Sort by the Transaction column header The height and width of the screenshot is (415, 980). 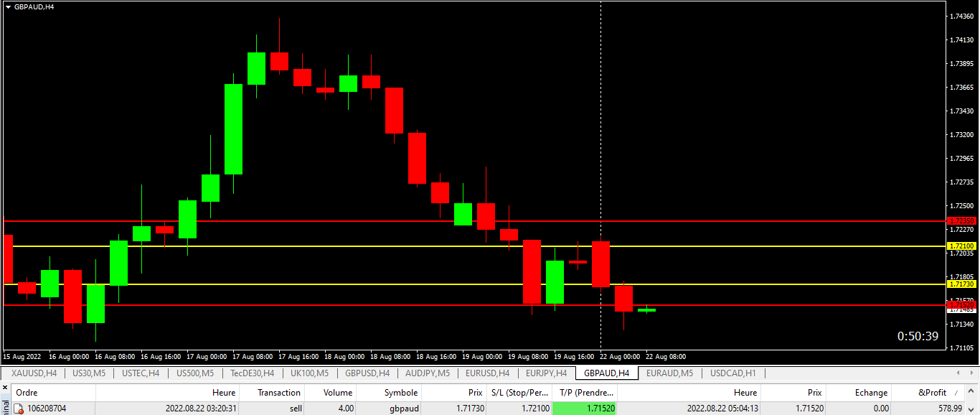point(271,393)
